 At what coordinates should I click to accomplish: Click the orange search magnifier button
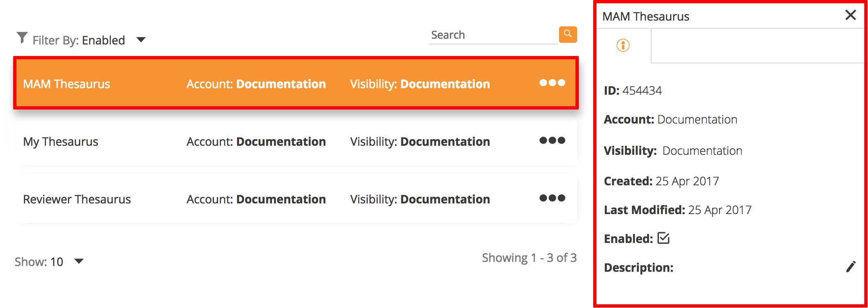click(x=568, y=35)
